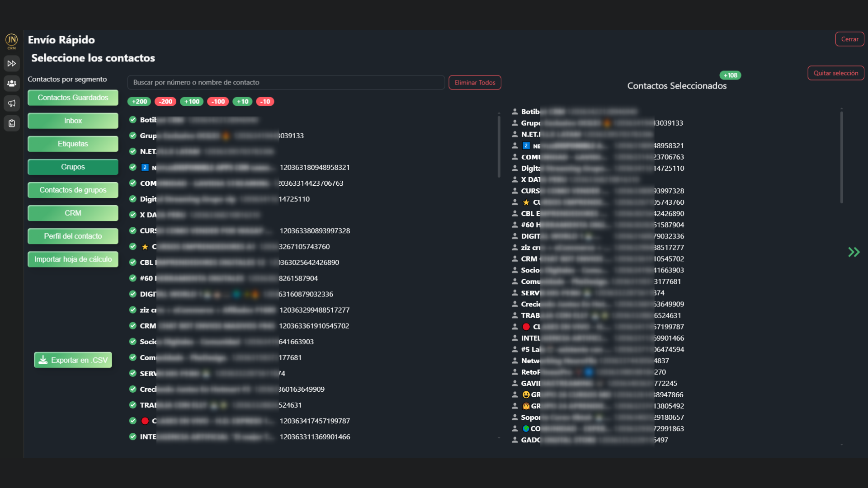Focus the contact search input field

click(286, 83)
